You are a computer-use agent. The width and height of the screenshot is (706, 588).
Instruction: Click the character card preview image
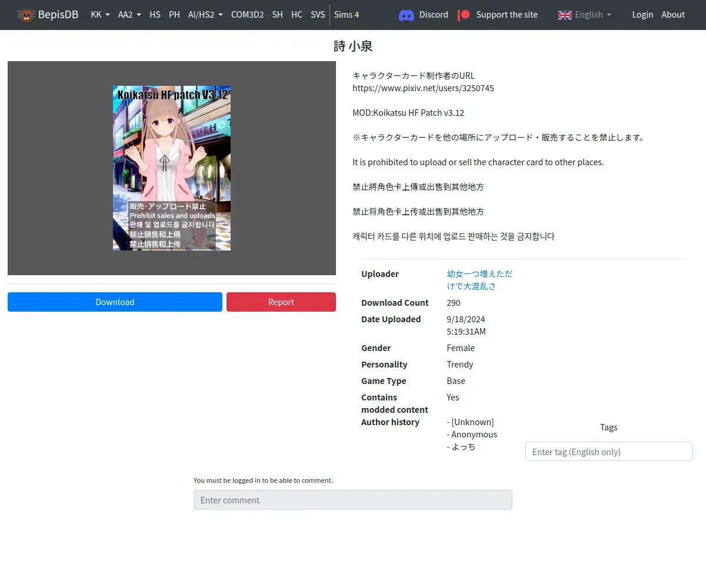pos(172,168)
